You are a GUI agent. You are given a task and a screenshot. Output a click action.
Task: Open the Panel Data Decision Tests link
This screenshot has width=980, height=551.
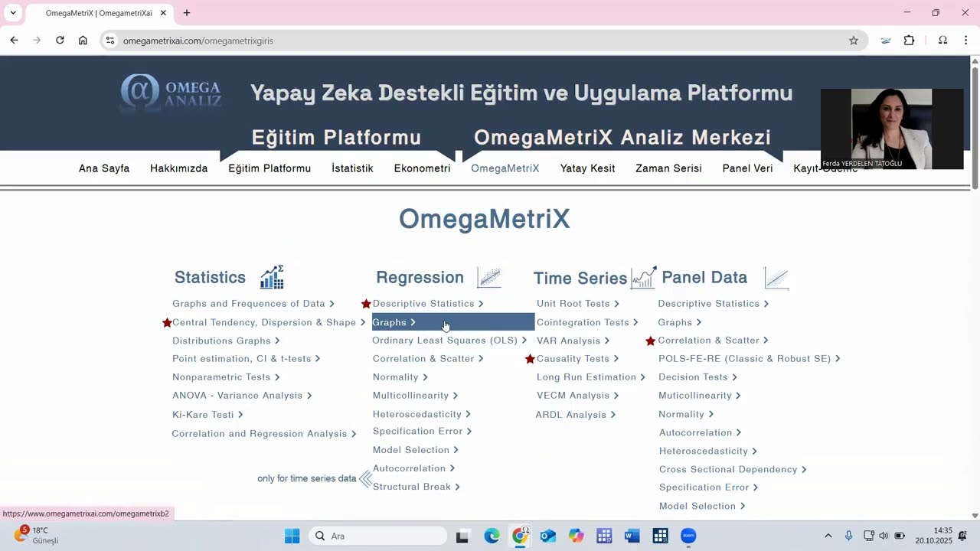[x=697, y=377]
